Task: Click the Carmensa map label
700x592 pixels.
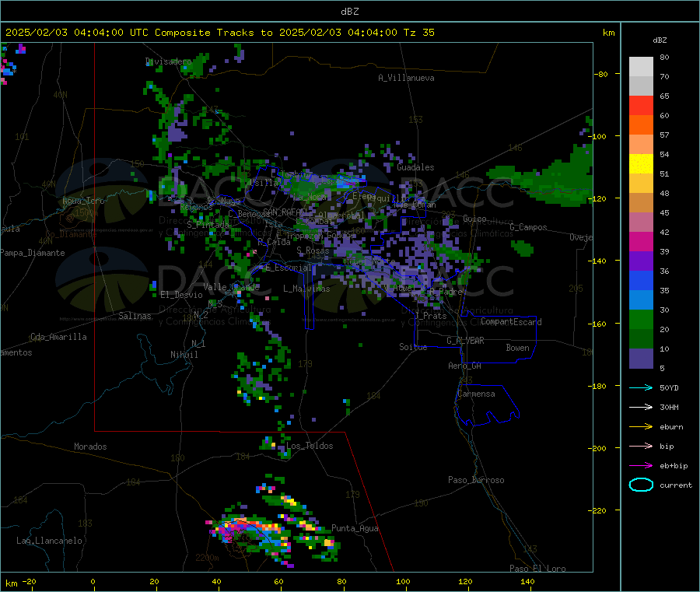Action: pos(476,394)
